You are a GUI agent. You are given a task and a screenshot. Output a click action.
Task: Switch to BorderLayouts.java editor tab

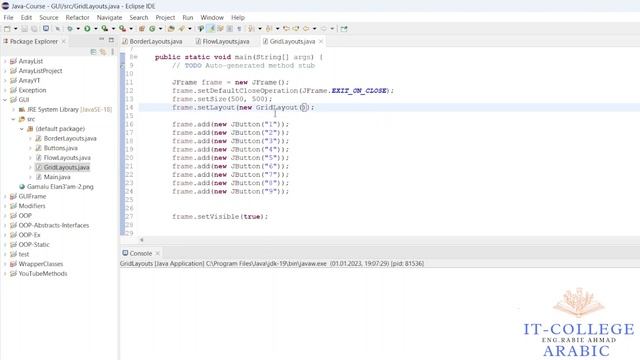click(x=152, y=41)
